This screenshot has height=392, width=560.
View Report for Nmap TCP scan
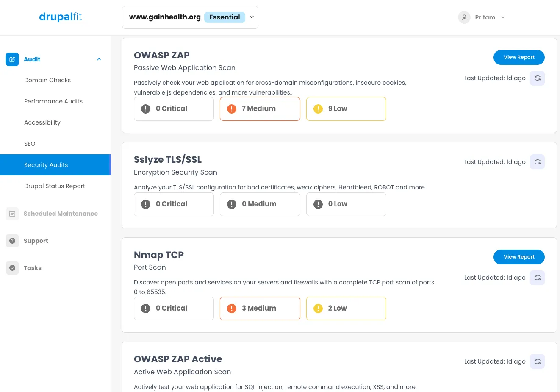(519, 257)
